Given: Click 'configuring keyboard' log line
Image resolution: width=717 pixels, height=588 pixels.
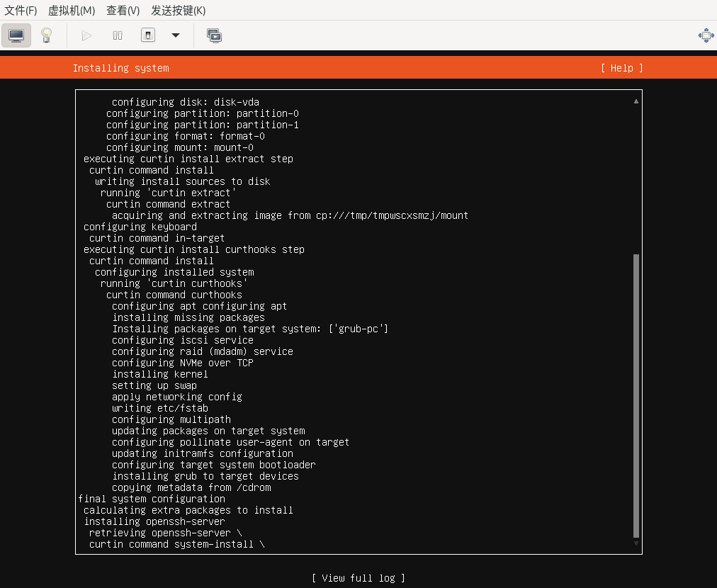Looking at the screenshot, I should coord(140,227).
